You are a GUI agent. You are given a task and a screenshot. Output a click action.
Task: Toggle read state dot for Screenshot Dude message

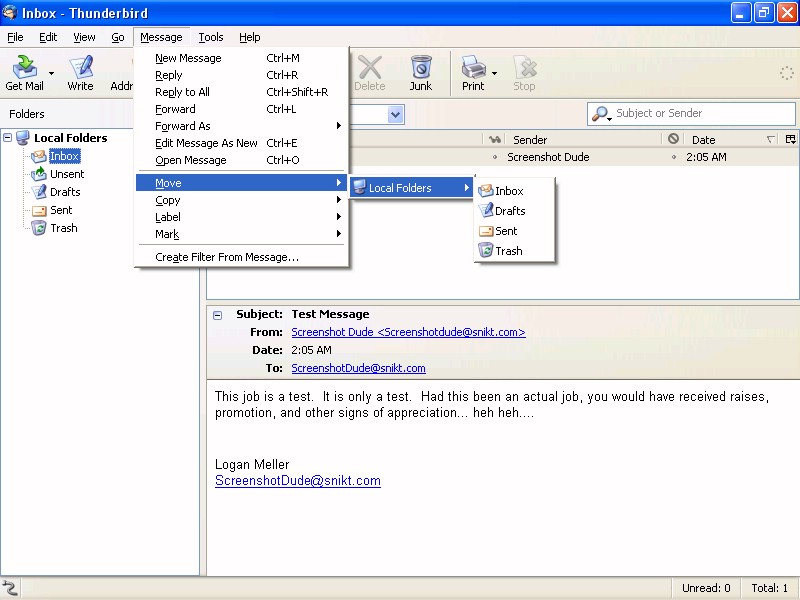(494, 157)
